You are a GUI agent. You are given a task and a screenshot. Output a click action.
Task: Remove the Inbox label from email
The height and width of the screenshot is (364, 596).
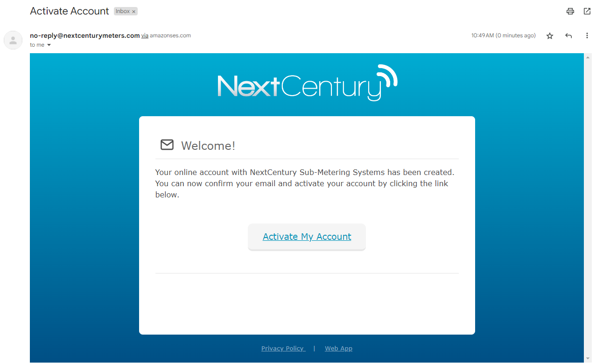[133, 12]
